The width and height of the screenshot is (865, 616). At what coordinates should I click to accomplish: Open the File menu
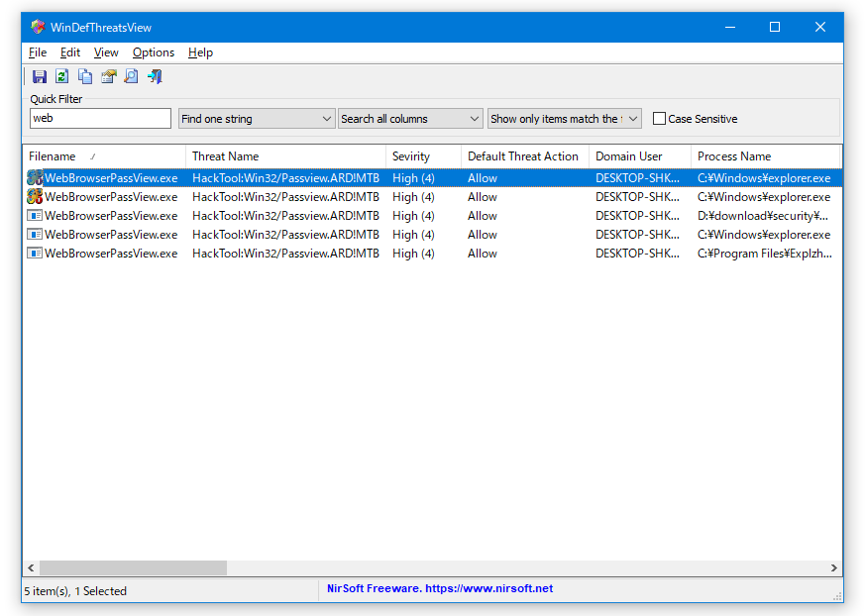38,52
